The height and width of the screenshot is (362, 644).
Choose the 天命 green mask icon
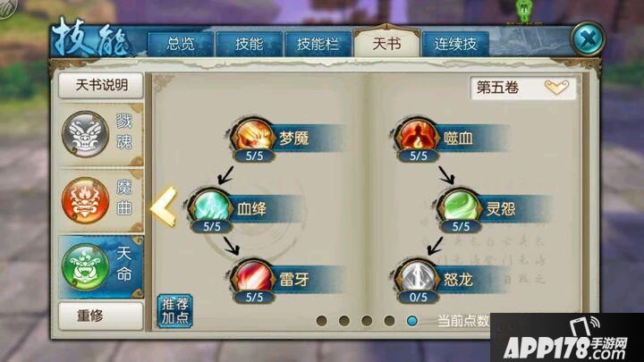pyautogui.click(x=86, y=266)
